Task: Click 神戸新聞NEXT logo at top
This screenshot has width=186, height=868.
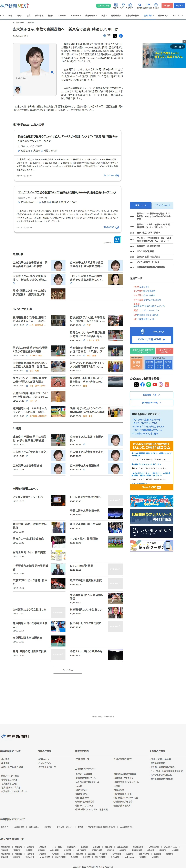Action: [14, 6]
